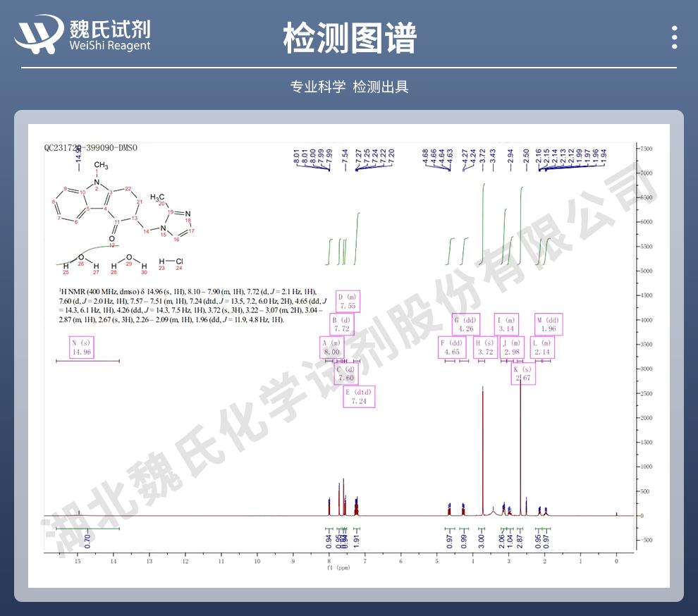Screen dimensions: 698x616
Task: Click the 1H NMR description text block
Action: coord(190,305)
